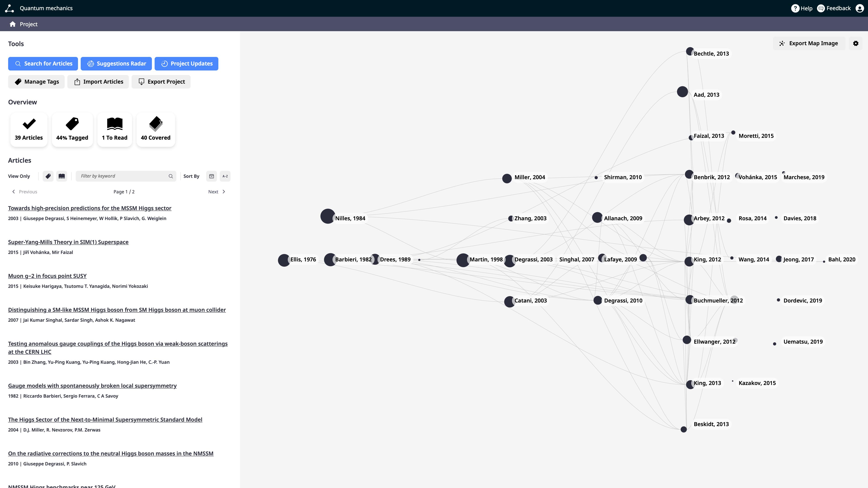The image size is (868, 488).
Task: Go to Next articles page
Action: tap(217, 192)
